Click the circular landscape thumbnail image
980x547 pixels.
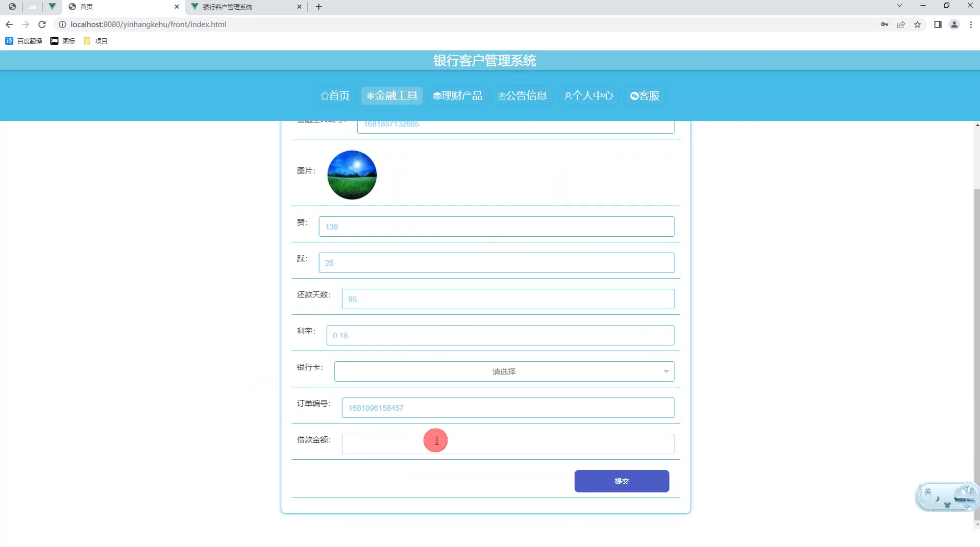click(x=352, y=175)
